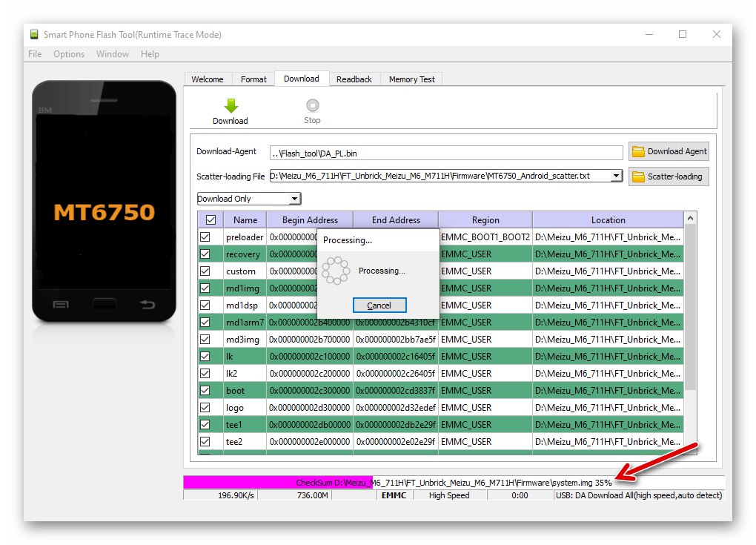Open the File menu
Image resolution: width=756 pixels, height=545 pixels.
pos(35,54)
